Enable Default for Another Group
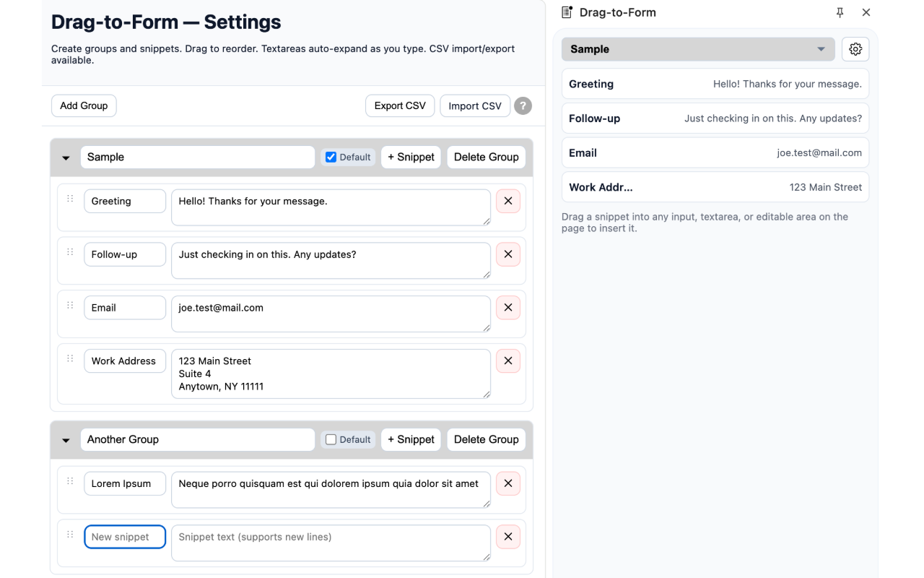 pos(331,439)
